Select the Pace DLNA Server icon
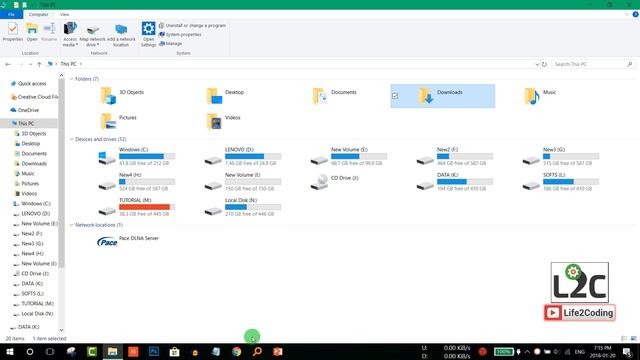The height and width of the screenshot is (360, 640). click(107, 242)
